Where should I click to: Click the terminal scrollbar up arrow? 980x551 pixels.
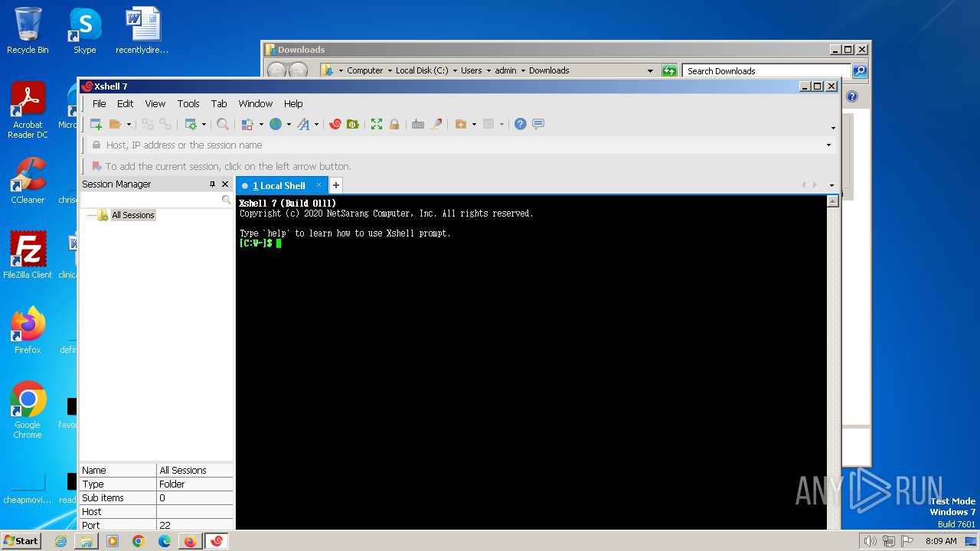click(x=833, y=201)
